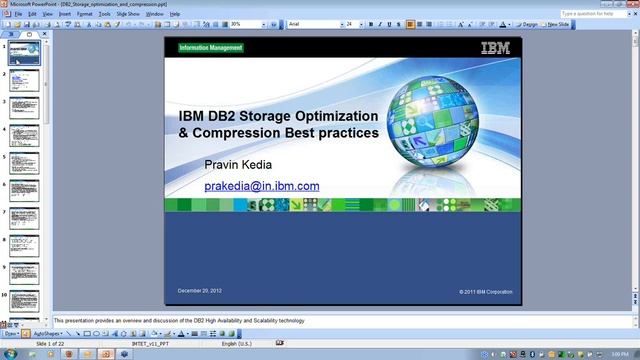Open the Fill Color dropdown arrow
This screenshot has height=360, width=640.
coord(160,334)
